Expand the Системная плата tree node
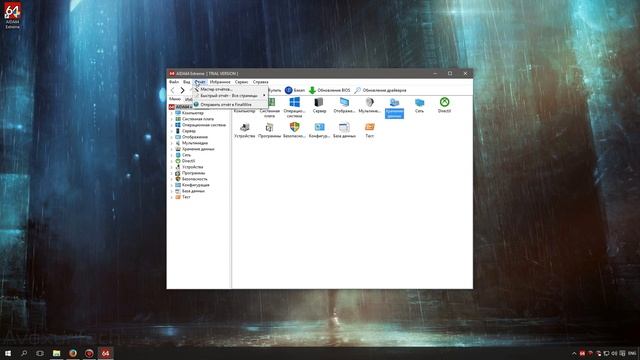640x360 pixels. (172, 119)
